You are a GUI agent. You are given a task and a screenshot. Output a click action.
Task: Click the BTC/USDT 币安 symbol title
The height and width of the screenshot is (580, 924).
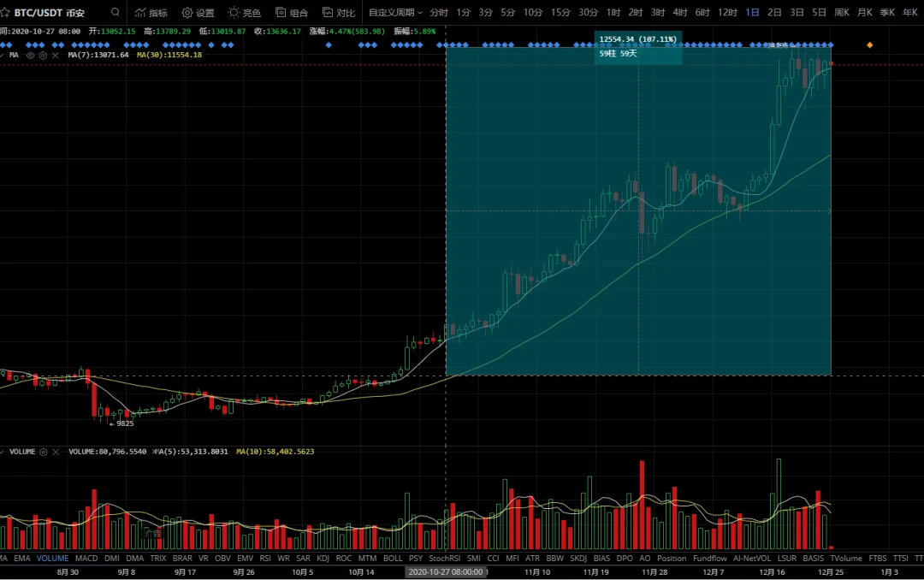(50, 12)
